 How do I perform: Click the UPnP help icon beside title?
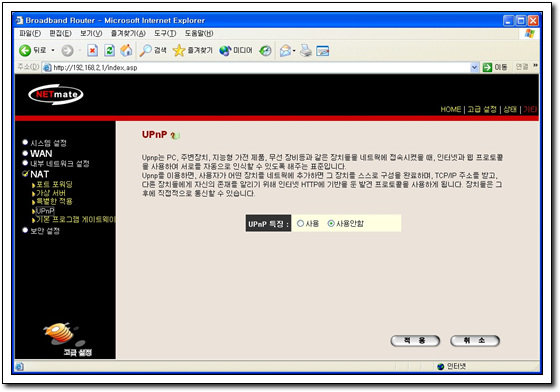175,135
